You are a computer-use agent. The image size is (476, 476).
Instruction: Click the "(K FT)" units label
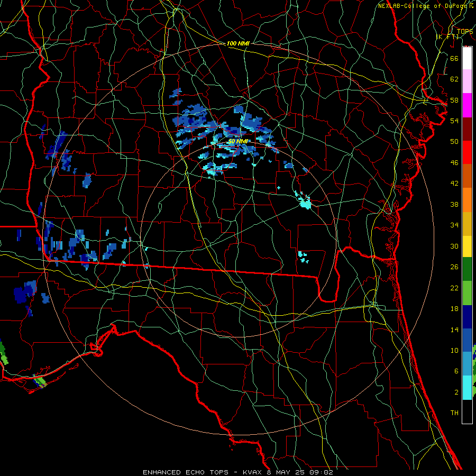tap(447, 36)
